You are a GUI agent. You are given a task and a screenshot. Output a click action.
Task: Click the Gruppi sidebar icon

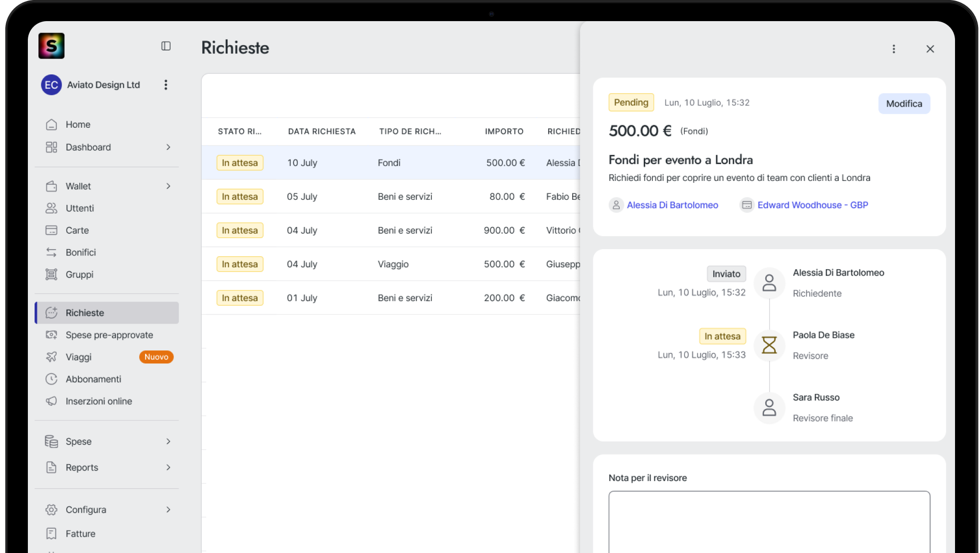(x=51, y=275)
